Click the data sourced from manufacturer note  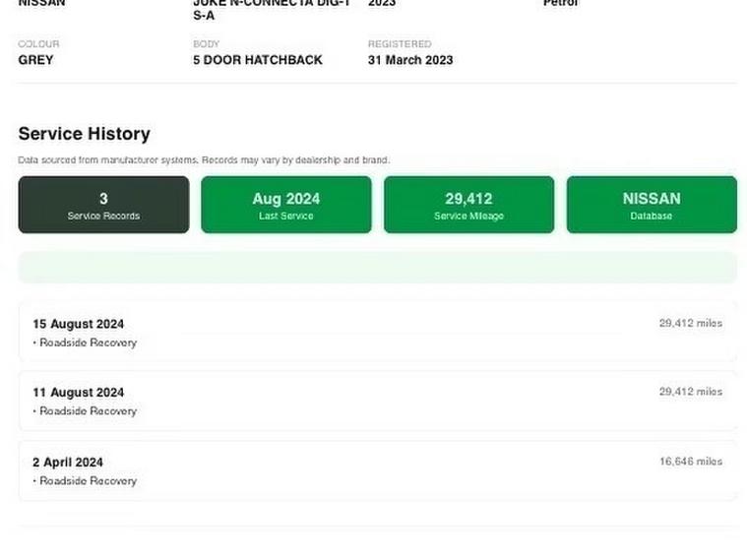point(204,159)
